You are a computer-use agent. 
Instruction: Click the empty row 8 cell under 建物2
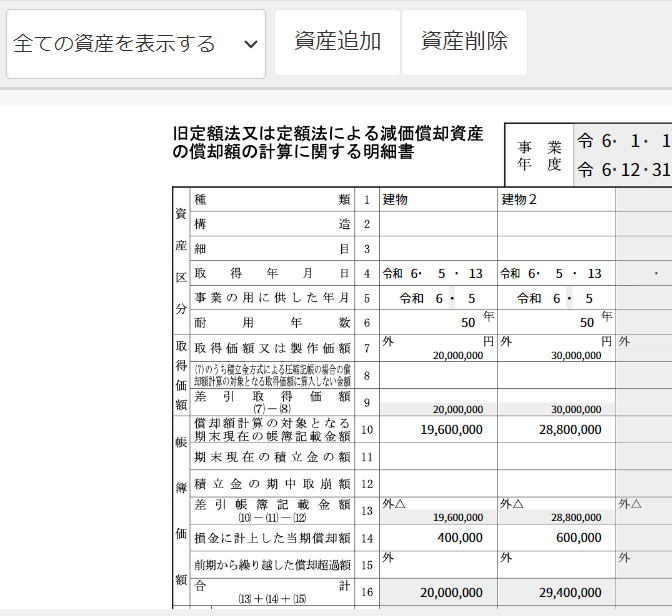[556, 376]
